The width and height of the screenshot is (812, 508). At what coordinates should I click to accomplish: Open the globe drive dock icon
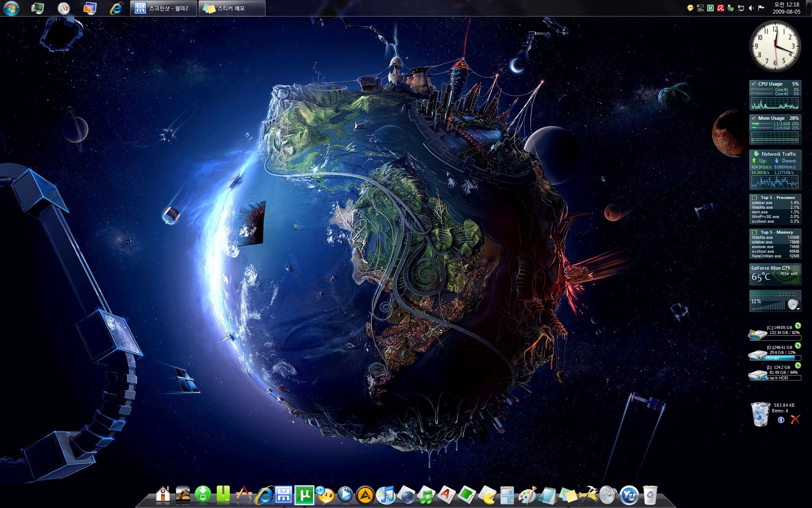point(406,494)
